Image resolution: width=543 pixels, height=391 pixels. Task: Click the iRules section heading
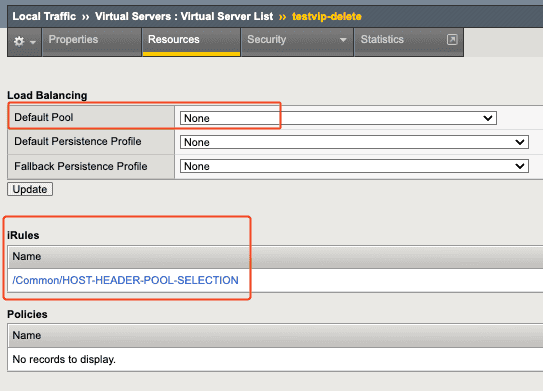[23, 235]
